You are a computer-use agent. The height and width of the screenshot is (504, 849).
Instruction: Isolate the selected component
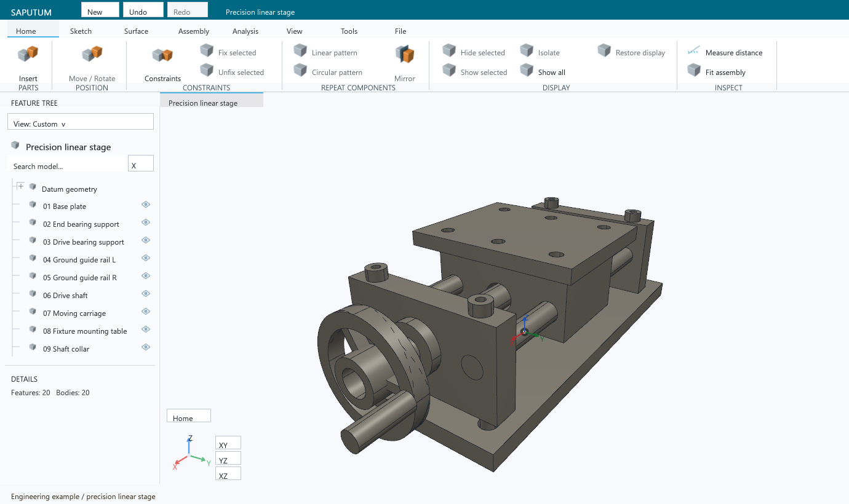point(540,52)
